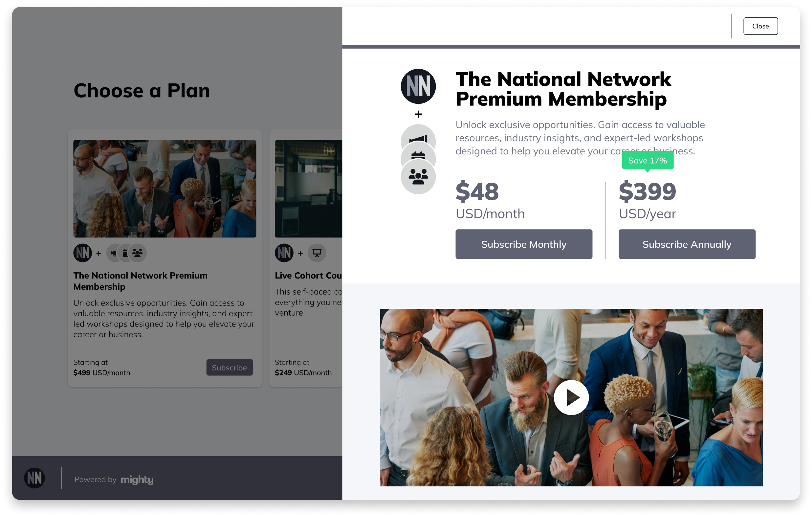The width and height of the screenshot is (812, 517).
Task: Select the members group icon in the modal
Action: pos(418,177)
